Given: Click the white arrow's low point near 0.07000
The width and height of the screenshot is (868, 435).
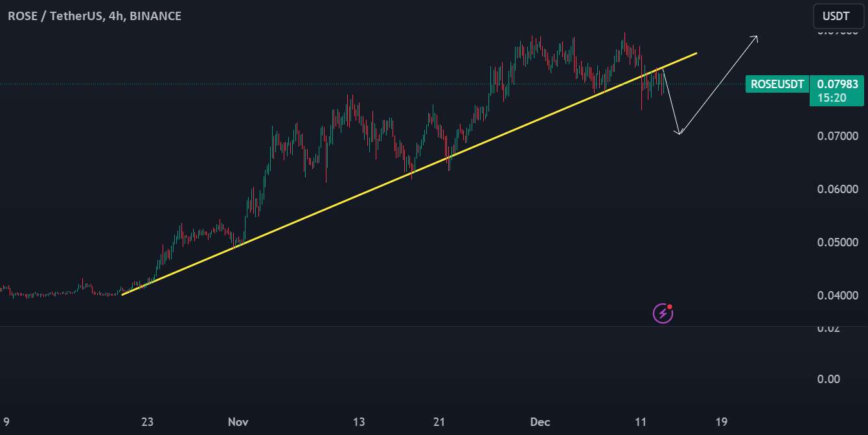Looking at the screenshot, I should 679,134.
